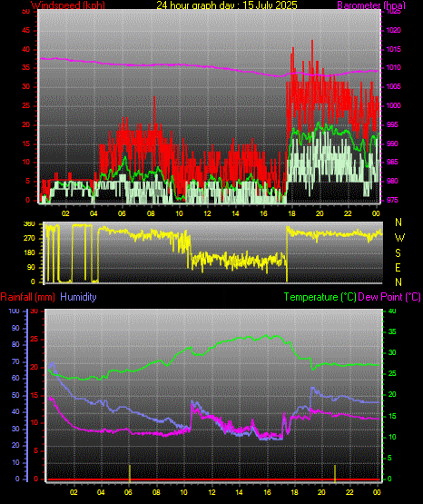The height and width of the screenshot is (504, 423).
Task: Click the "Windspeed (kph)" heading
Action: click(x=68, y=5)
